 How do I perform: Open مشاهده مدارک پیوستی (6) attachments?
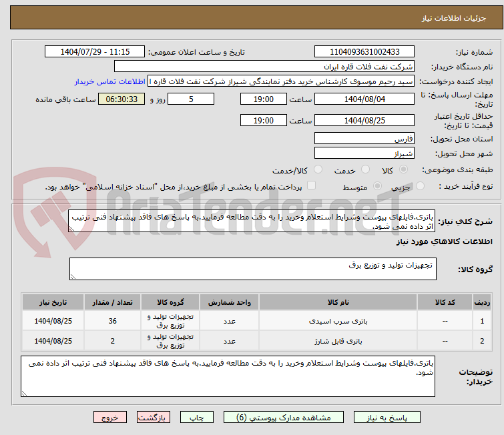pyautogui.click(x=283, y=418)
